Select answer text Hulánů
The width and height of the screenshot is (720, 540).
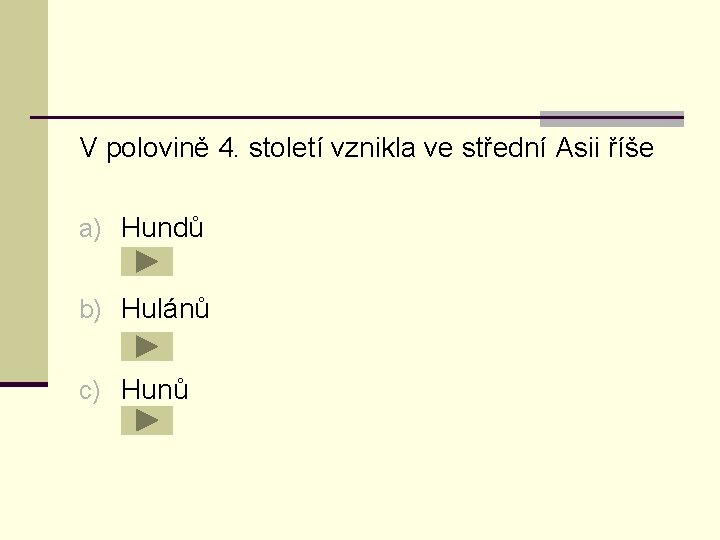(165, 309)
